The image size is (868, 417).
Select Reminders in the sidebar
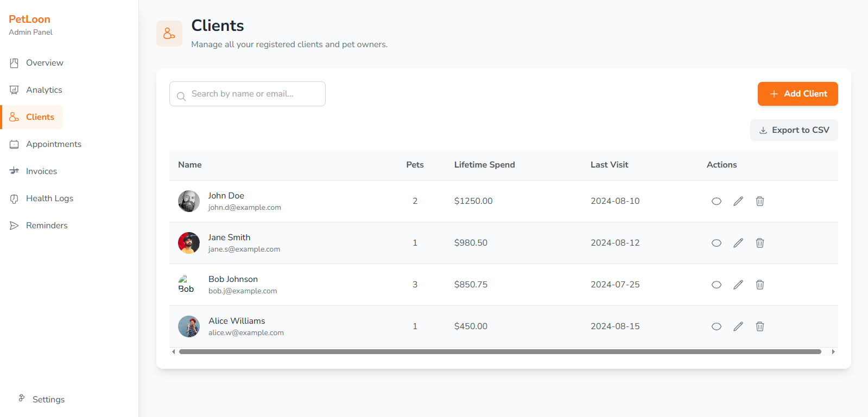[47, 226]
